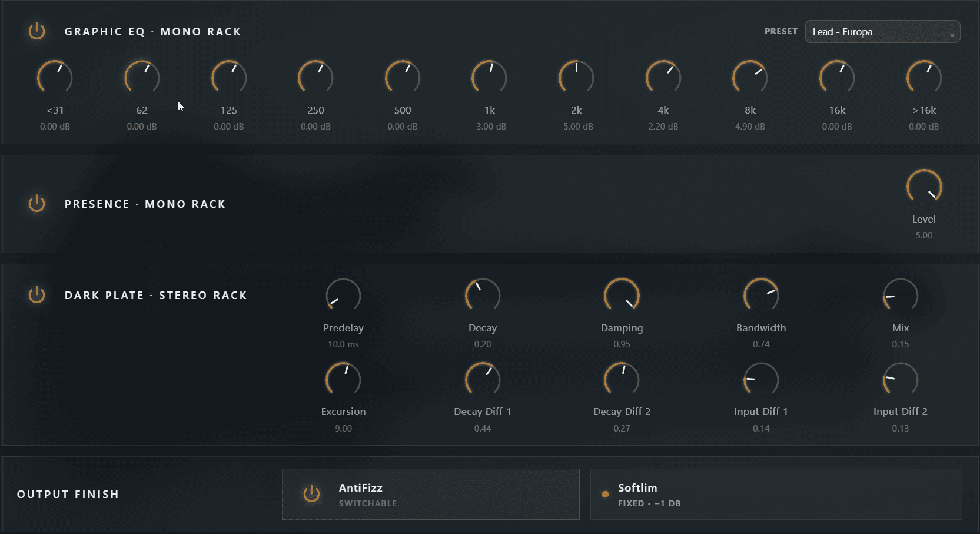Open the Lead - Europa preset dropdown
Viewport: 980px width, 534px height.
tap(882, 32)
